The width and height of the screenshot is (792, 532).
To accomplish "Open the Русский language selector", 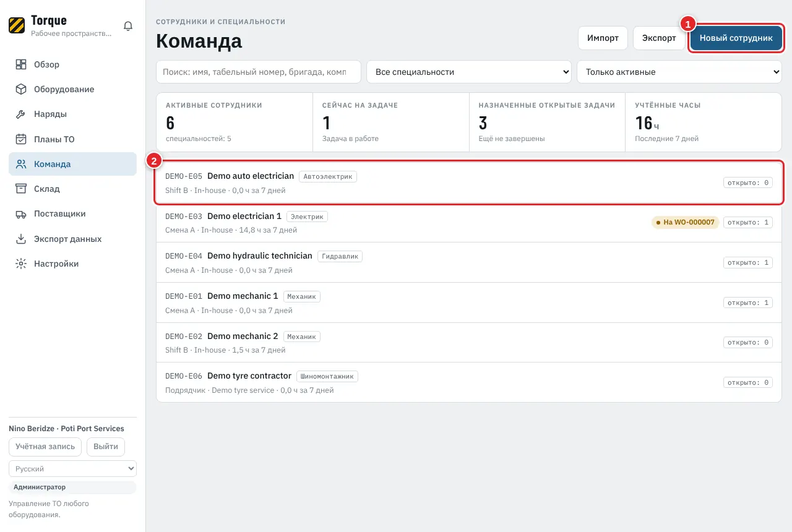I will tap(72, 469).
